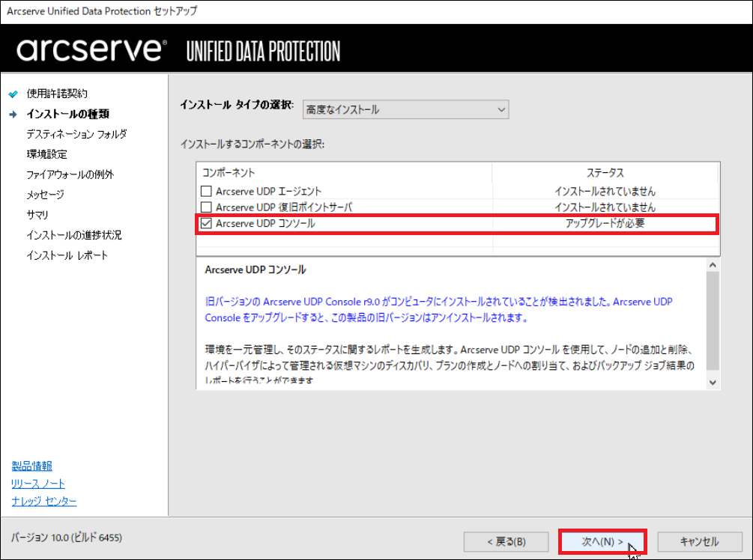Check the Arcserve UDP 復旧ポイントサーバ checkbox

[206, 207]
